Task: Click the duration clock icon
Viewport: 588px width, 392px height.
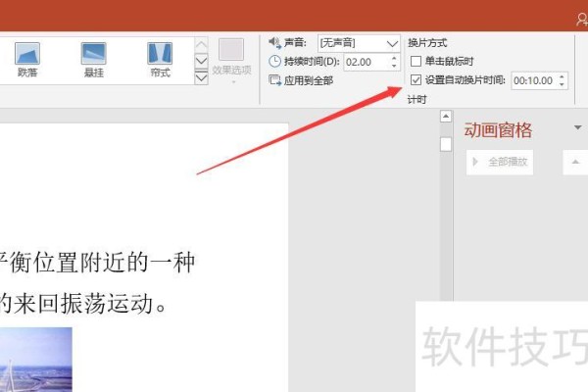Action: 274,61
